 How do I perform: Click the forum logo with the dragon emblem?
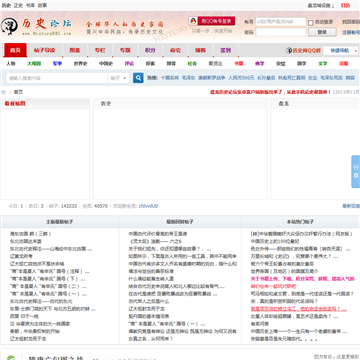36,27
